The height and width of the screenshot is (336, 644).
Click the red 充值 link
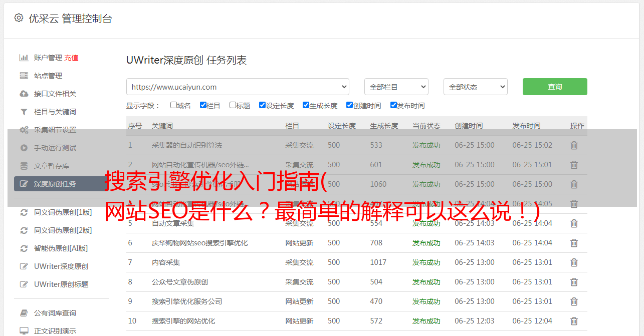pyautogui.click(x=71, y=58)
